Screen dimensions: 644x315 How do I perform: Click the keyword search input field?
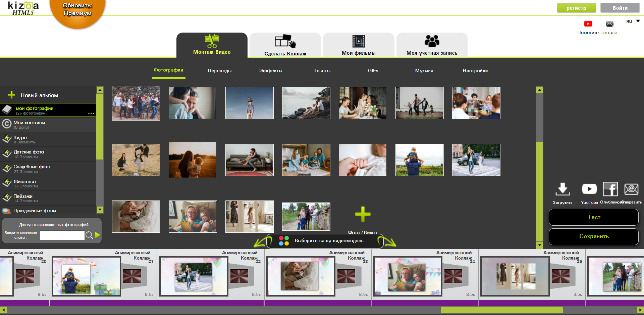coord(62,235)
